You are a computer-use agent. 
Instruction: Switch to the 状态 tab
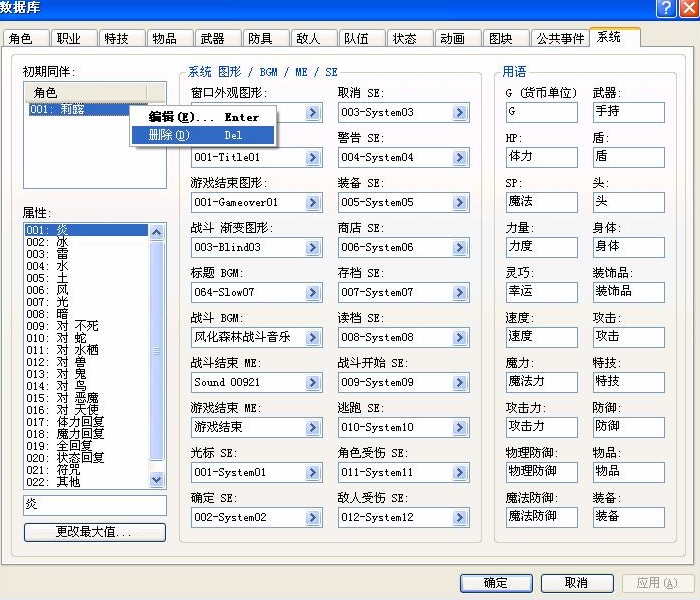point(410,38)
